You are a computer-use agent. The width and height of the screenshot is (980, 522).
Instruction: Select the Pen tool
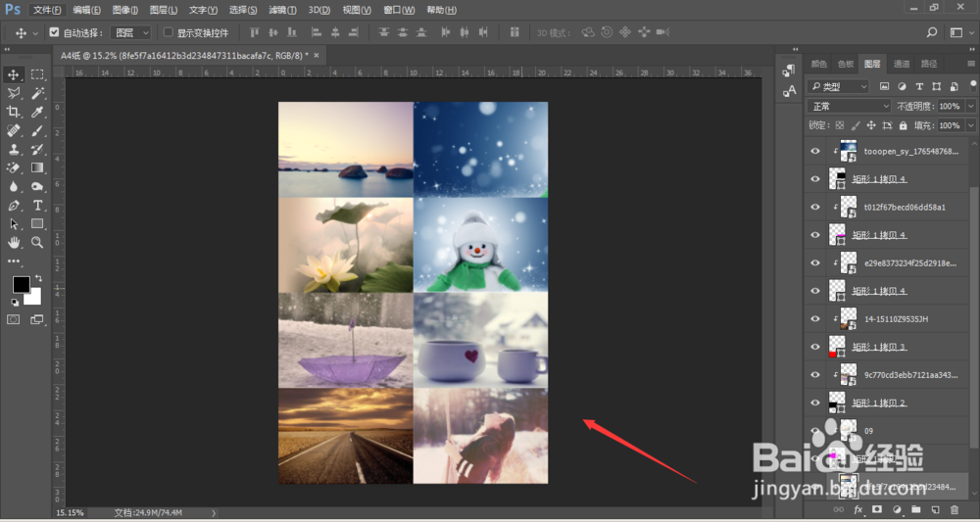pos(13,206)
